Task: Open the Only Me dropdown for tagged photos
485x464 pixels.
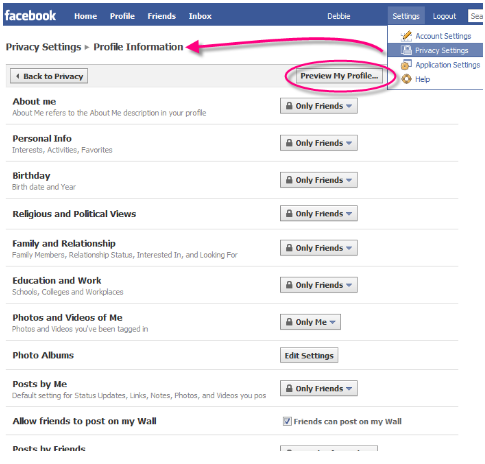Action: (x=310, y=322)
